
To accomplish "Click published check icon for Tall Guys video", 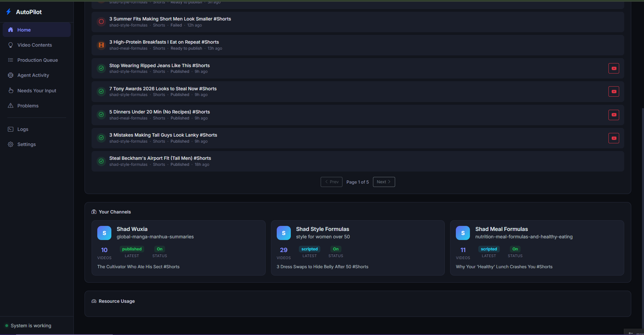I will tap(101, 138).
